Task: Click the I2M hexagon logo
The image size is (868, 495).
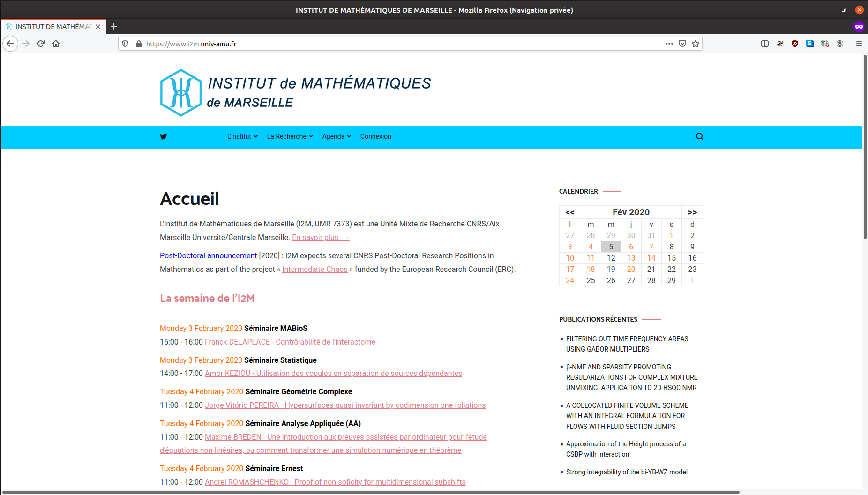Action: (181, 93)
